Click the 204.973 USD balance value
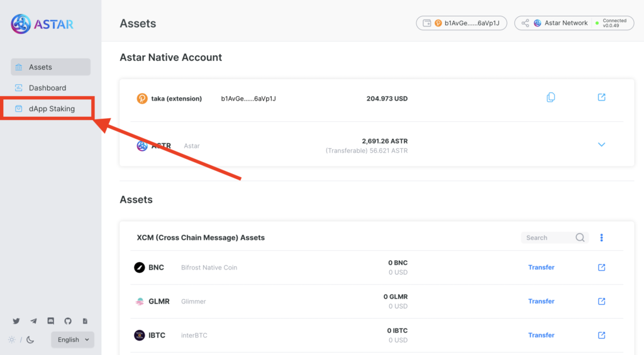This screenshot has height=355, width=644. [387, 99]
